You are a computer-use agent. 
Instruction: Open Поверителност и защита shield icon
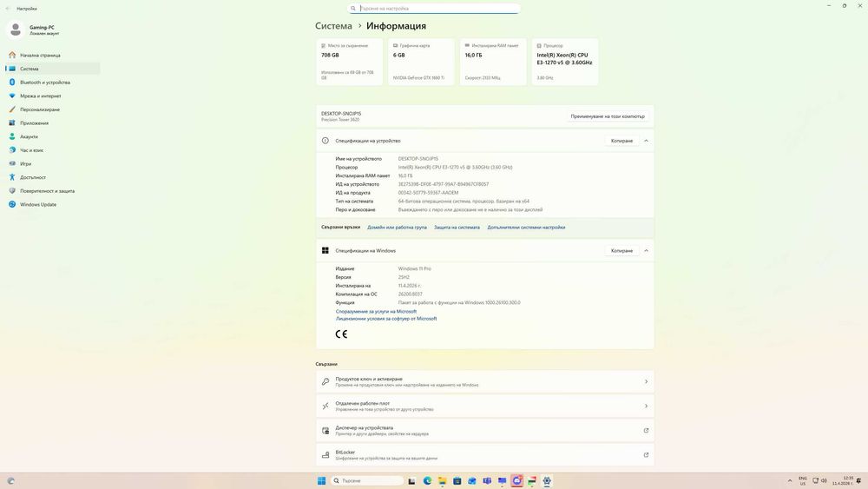[x=12, y=190]
